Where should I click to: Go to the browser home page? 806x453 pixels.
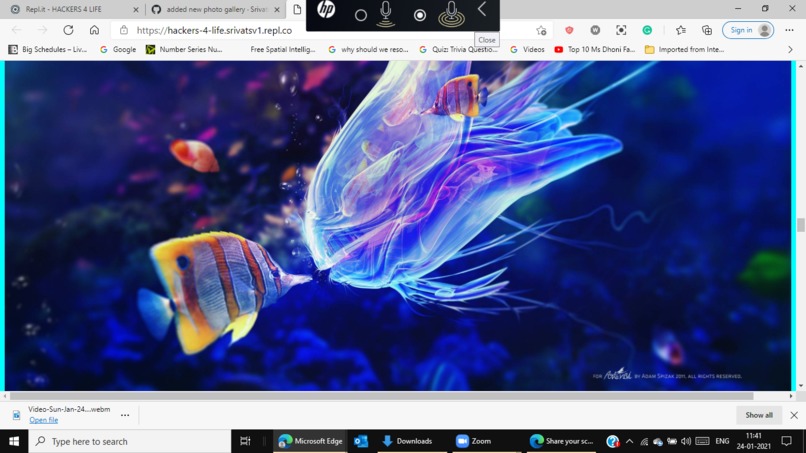coord(94,30)
